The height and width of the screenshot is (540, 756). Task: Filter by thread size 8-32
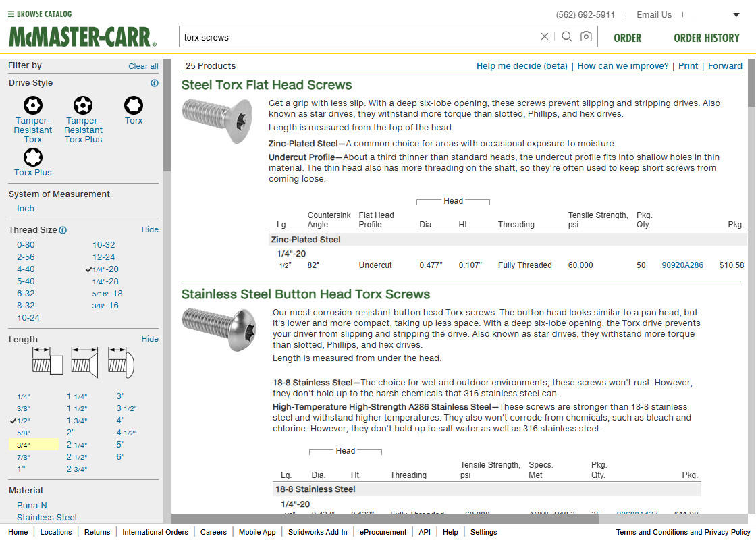point(26,306)
